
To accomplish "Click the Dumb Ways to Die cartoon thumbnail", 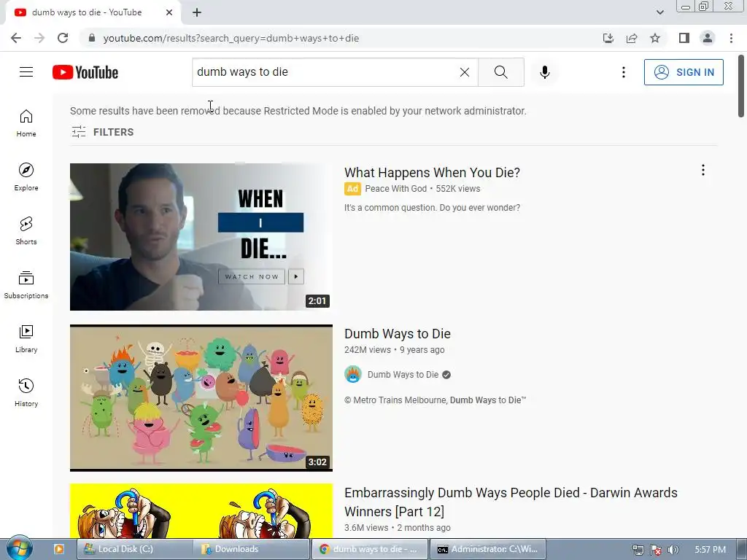I will coord(201,398).
